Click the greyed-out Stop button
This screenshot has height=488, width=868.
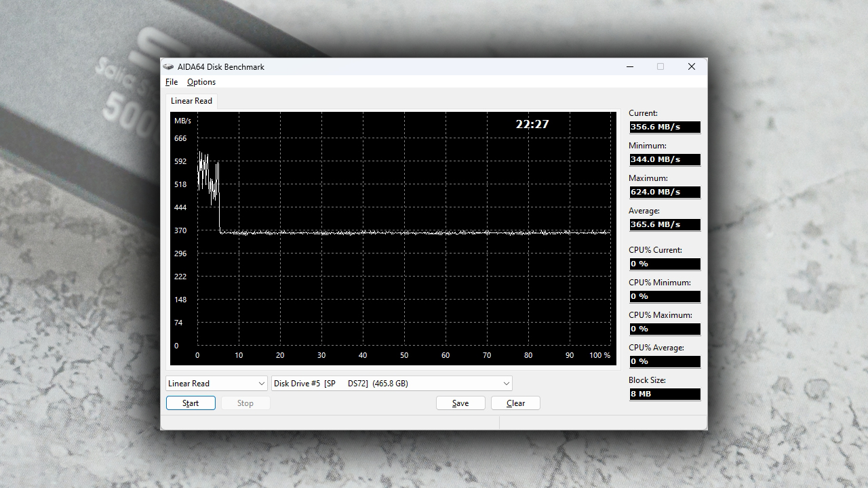coord(245,403)
